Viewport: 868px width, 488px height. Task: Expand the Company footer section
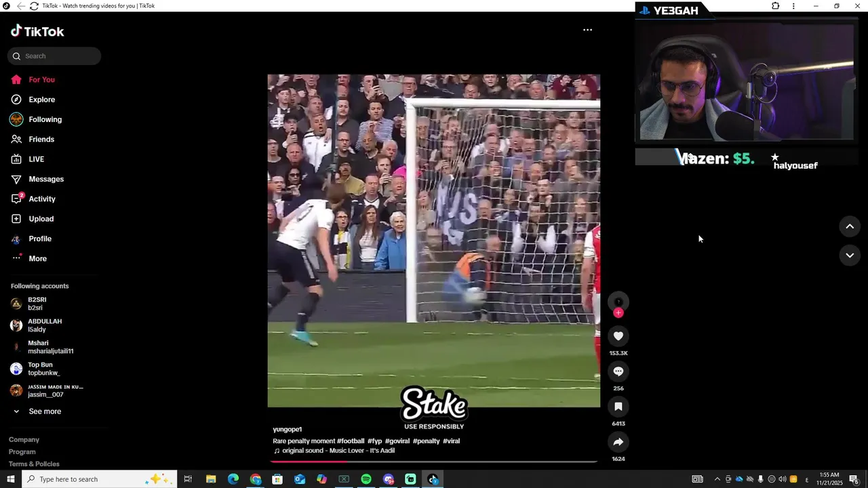click(x=24, y=440)
